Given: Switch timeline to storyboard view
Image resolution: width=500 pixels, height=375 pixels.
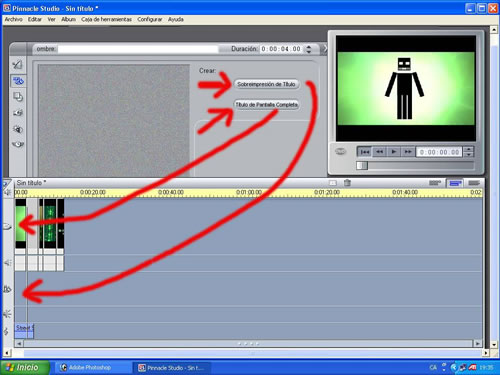Looking at the screenshot, I should pyautogui.click(x=435, y=183).
